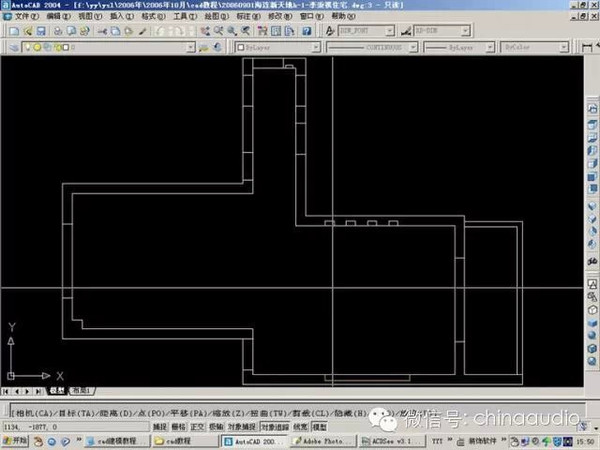Click the Help question mark icon
600x450 pixels.
point(307,31)
